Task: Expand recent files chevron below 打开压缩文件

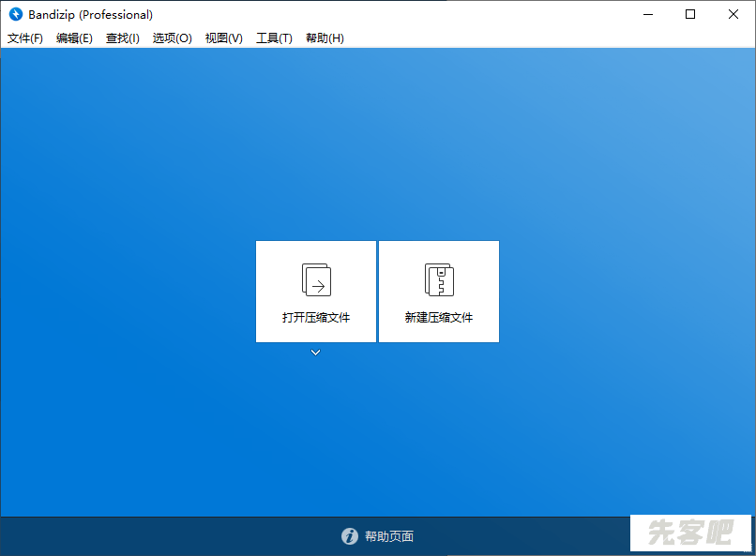Action: (316, 353)
